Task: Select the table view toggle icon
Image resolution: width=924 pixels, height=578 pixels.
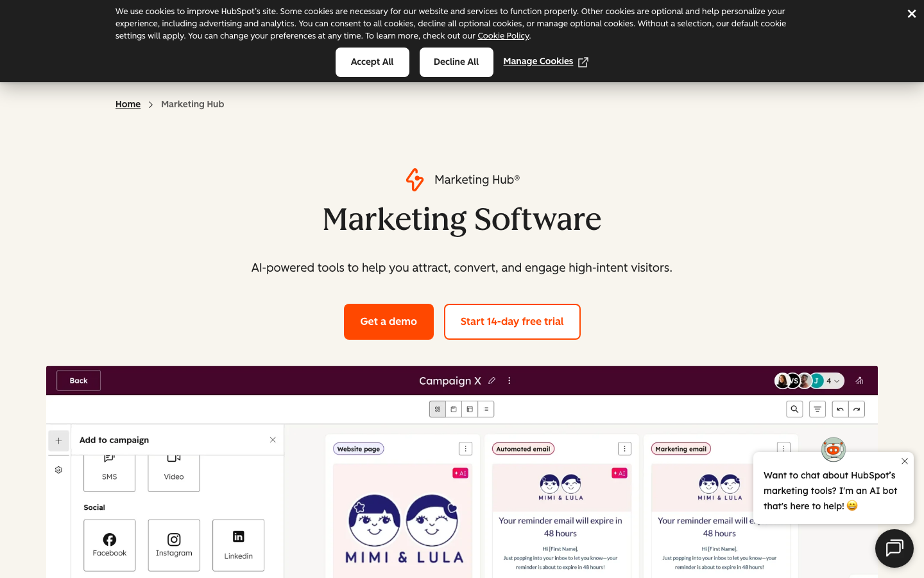Action: (470, 409)
